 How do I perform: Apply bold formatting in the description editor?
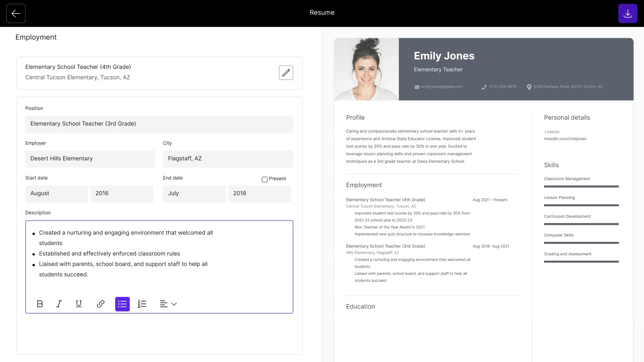point(40,304)
